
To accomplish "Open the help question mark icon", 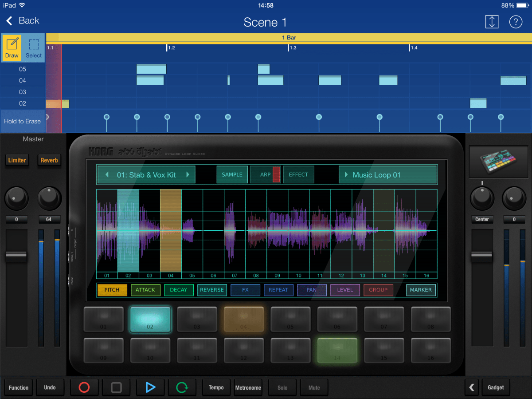I will (516, 22).
